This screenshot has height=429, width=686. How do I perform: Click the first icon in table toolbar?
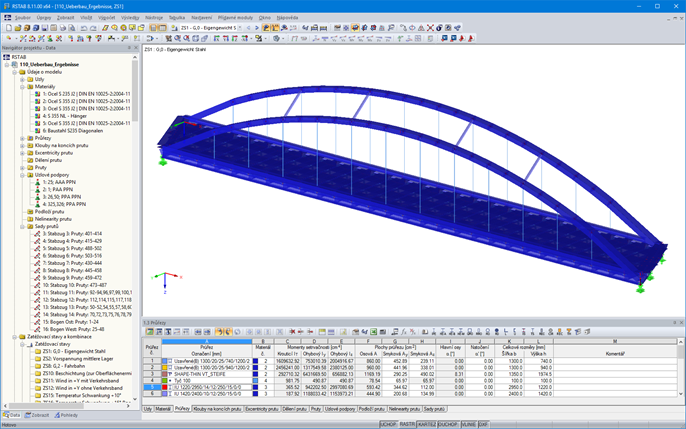coord(150,332)
